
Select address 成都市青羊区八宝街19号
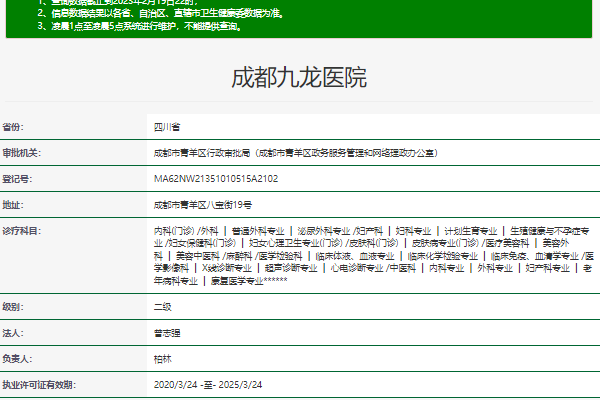203,205
